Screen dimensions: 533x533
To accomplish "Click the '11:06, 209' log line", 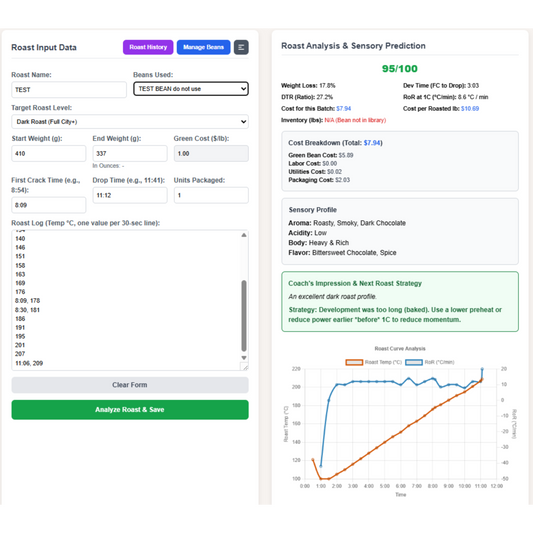I will point(29,363).
